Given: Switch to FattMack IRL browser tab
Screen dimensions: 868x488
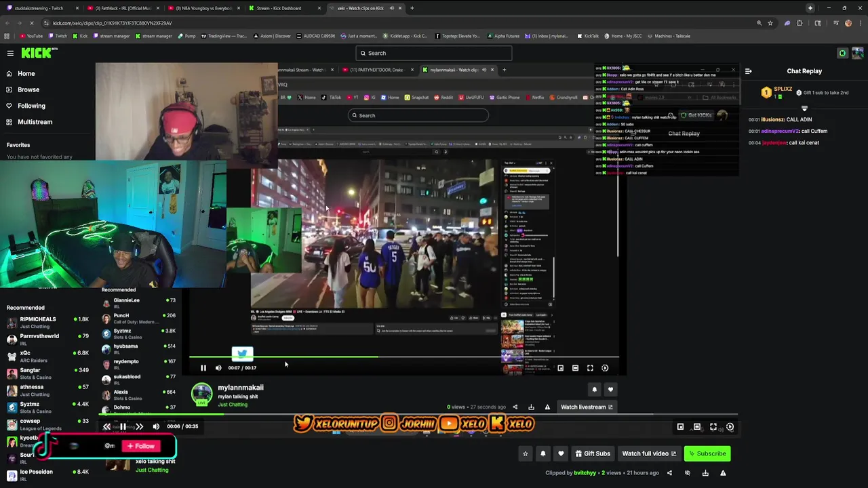Looking at the screenshot, I should tap(123, 8).
